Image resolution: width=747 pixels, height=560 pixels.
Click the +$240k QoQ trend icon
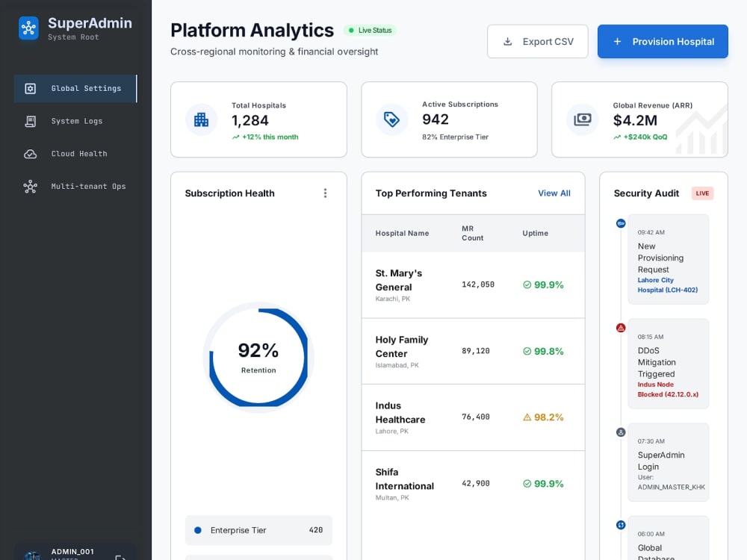point(617,137)
